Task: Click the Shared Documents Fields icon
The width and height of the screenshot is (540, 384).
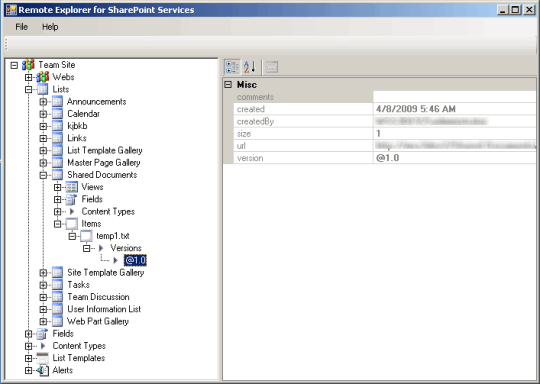Action: pyautogui.click(x=72, y=199)
